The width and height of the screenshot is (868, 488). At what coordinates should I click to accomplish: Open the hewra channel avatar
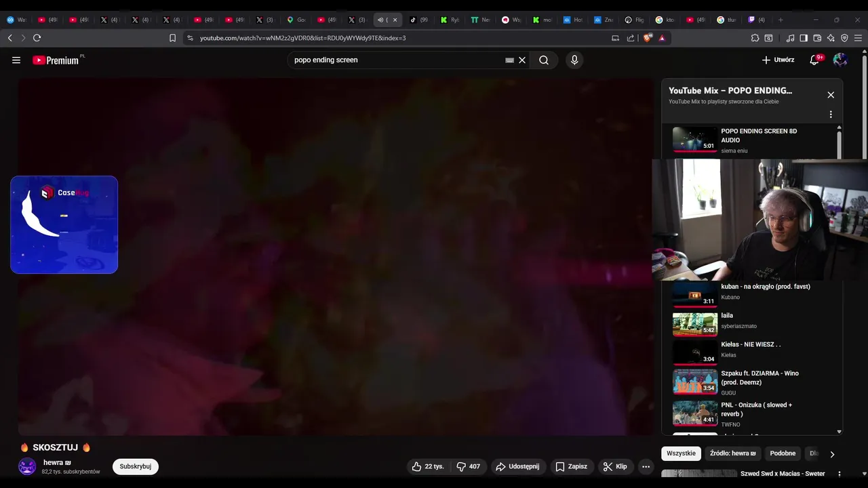pos(27,466)
